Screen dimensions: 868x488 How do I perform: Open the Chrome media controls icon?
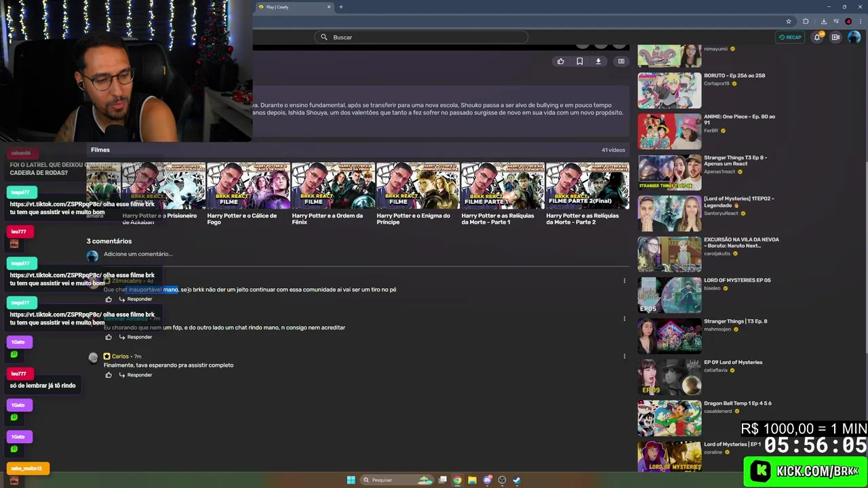click(x=836, y=21)
